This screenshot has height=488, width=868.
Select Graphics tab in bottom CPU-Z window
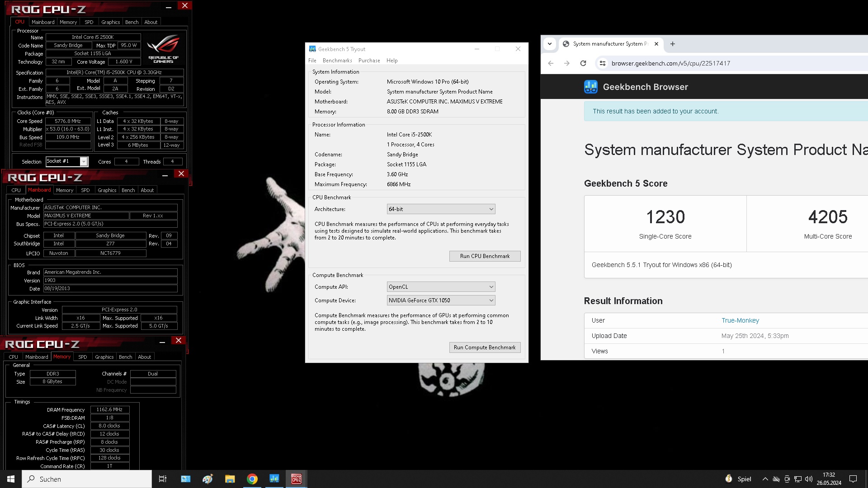[x=104, y=357]
